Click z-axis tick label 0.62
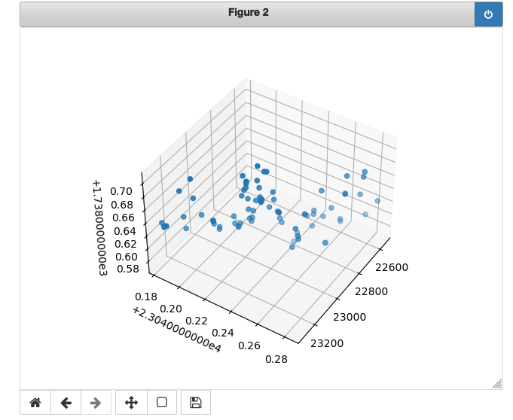The image size is (513, 420). (126, 244)
